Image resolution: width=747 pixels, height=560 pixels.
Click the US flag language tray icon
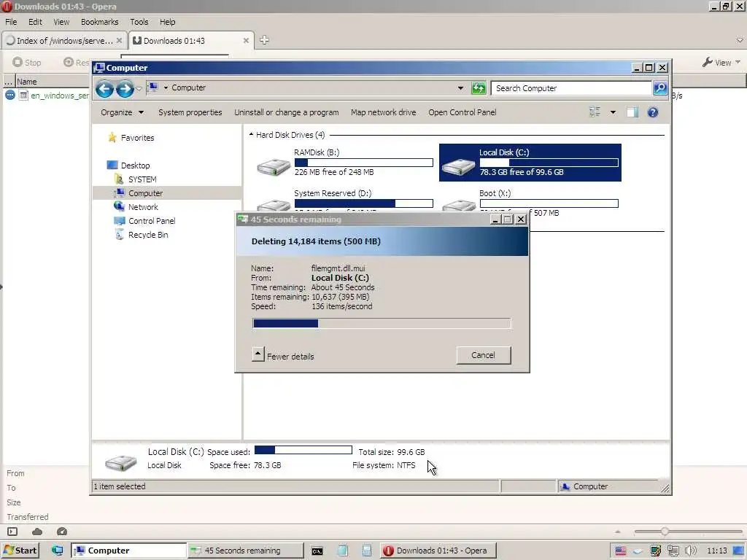point(620,551)
